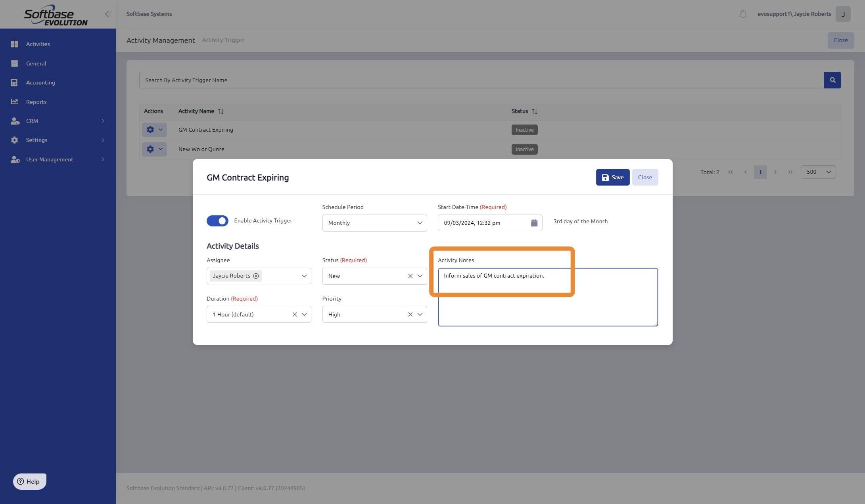Open the gear actions for New Wo or Quote
This screenshot has width=865, height=504.
(154, 149)
